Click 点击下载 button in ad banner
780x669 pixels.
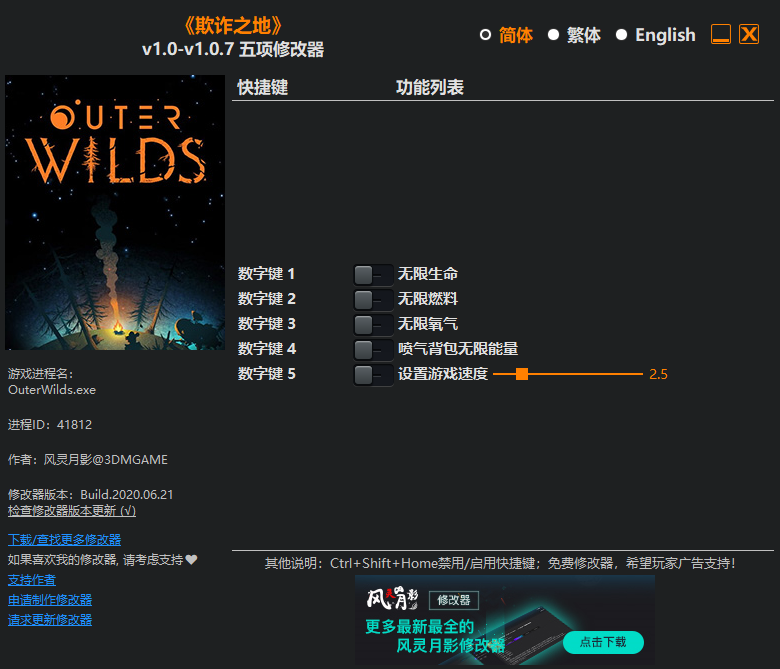(603, 642)
